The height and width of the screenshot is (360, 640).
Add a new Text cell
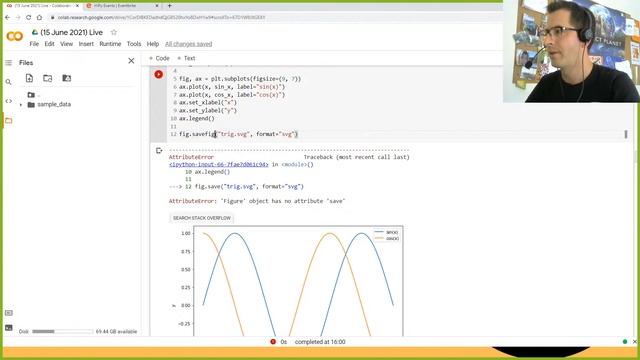point(186,58)
